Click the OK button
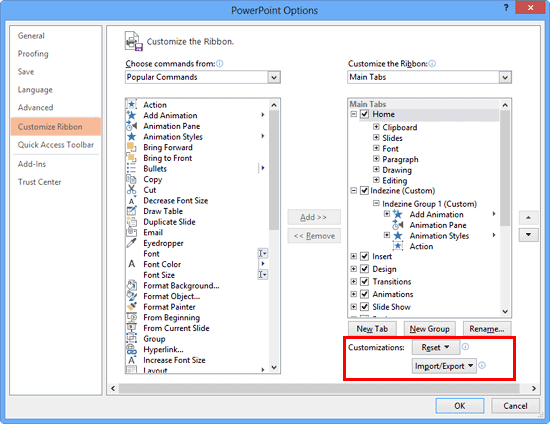This screenshot has height=424, width=550. pos(460,406)
